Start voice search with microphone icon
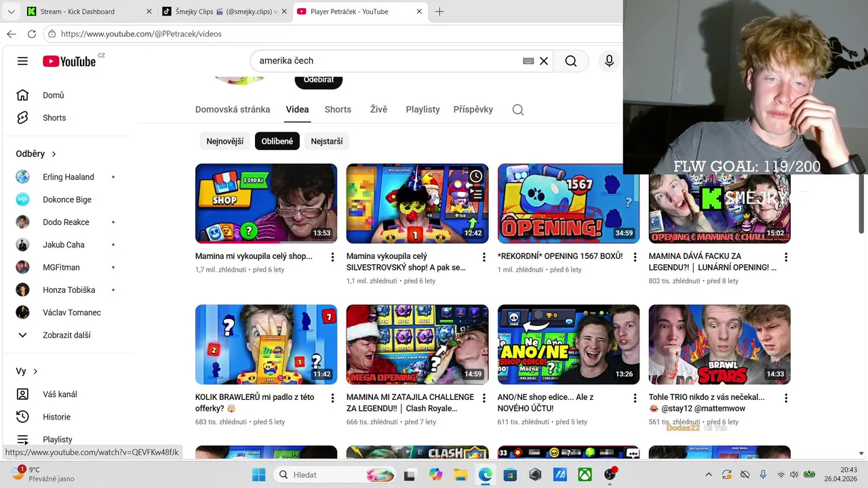Screen dimensions: 868x488 [609, 61]
